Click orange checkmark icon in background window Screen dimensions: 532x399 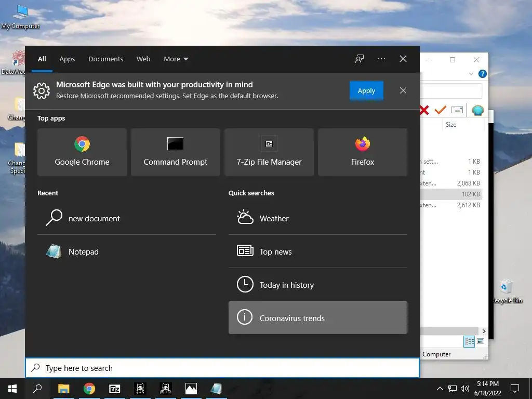[x=441, y=110]
